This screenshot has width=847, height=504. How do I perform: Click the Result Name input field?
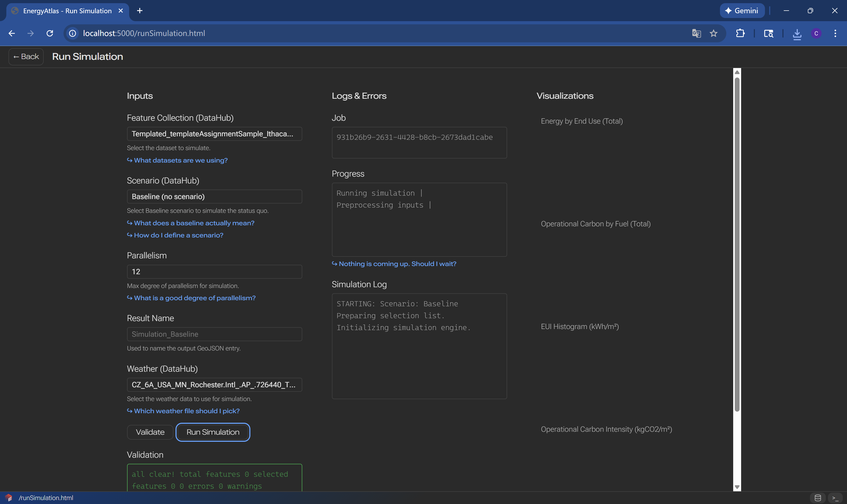click(214, 334)
